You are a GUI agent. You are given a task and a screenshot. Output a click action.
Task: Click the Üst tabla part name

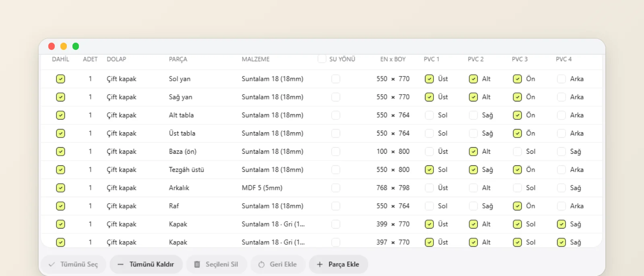(x=182, y=133)
